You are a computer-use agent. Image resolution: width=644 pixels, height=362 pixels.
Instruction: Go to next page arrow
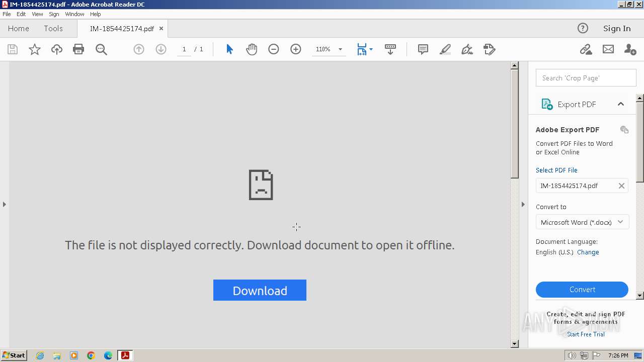(x=161, y=49)
